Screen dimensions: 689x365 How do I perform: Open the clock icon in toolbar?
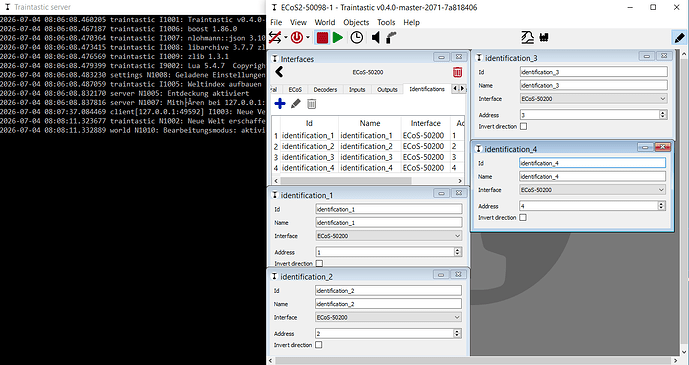tap(356, 38)
